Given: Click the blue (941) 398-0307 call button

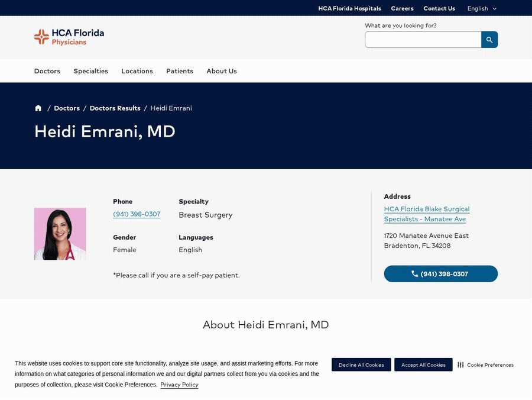Looking at the screenshot, I should coord(441,274).
